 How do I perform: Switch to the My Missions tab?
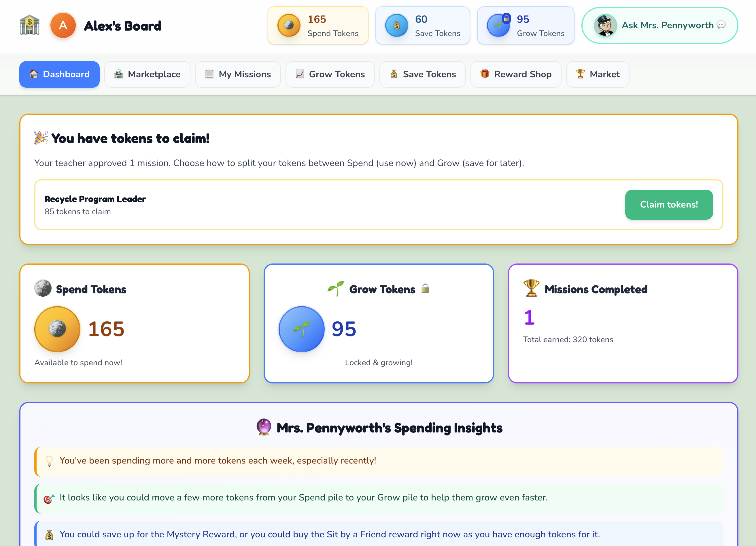(238, 74)
